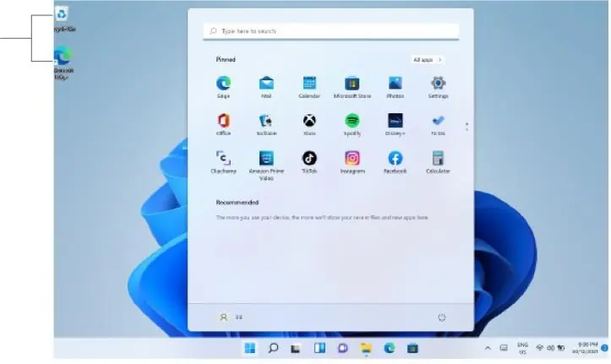Expand hidden system tray icons

pos(488,349)
